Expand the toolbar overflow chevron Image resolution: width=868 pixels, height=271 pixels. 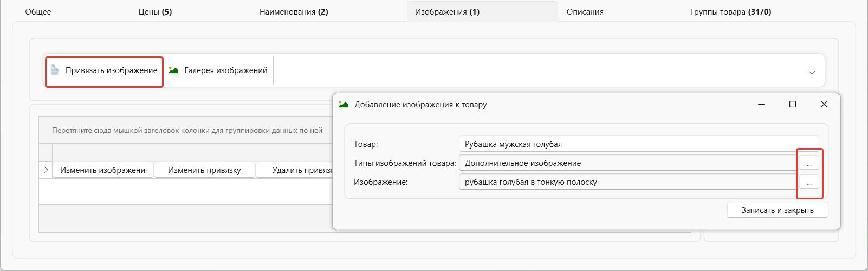pos(812,72)
